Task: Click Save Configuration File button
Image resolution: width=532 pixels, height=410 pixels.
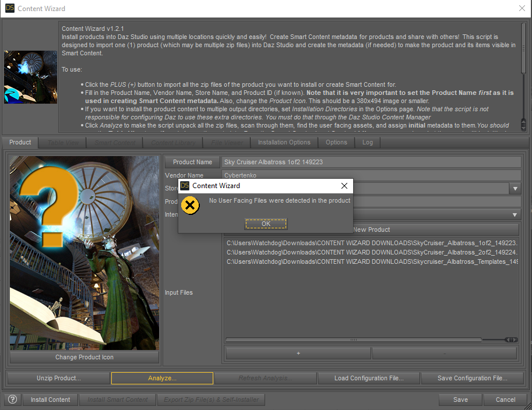Action: (473, 378)
